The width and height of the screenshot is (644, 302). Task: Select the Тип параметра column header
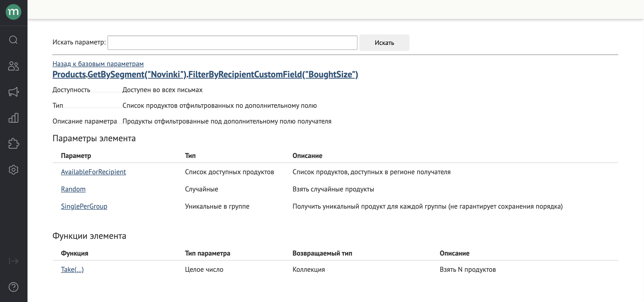pos(207,253)
